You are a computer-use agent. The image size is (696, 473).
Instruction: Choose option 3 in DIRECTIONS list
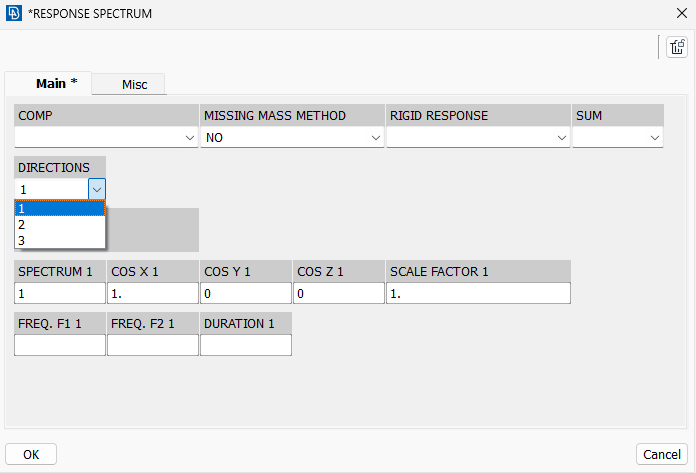[x=60, y=240]
